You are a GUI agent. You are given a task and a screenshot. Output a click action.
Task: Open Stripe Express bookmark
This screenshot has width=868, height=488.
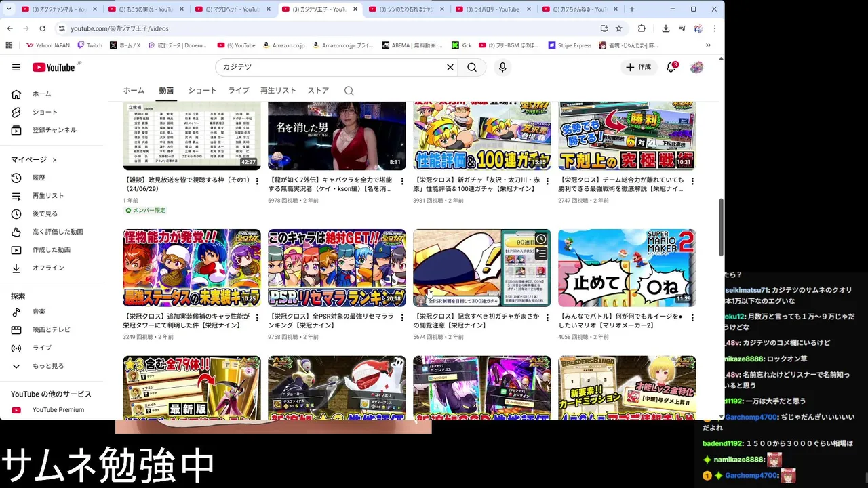tap(570, 45)
